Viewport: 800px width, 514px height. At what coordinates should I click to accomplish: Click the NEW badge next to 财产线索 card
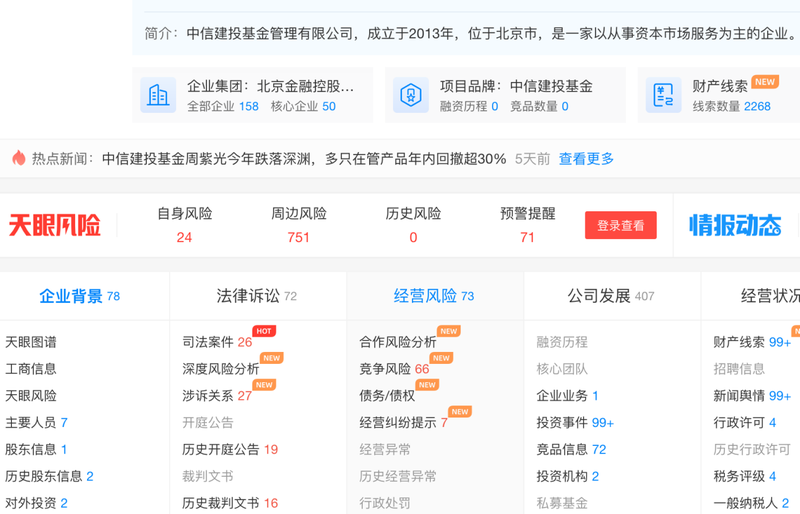coord(765,82)
